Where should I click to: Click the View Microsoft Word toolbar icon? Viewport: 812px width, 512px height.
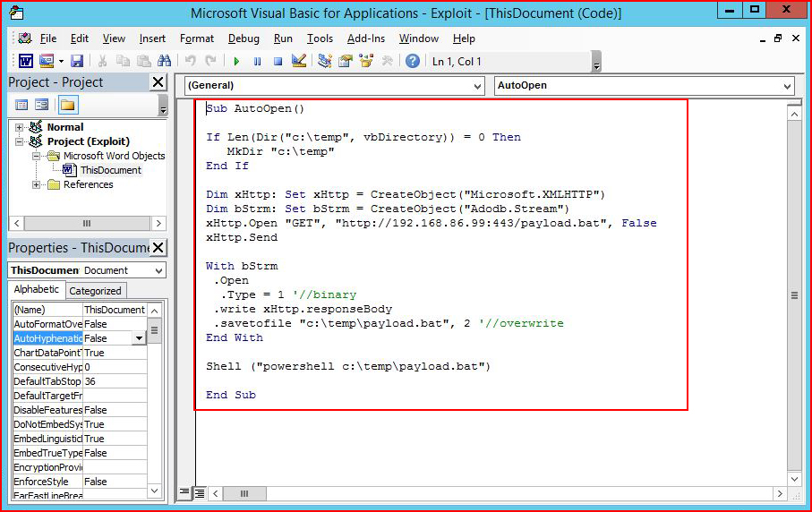tap(25, 61)
